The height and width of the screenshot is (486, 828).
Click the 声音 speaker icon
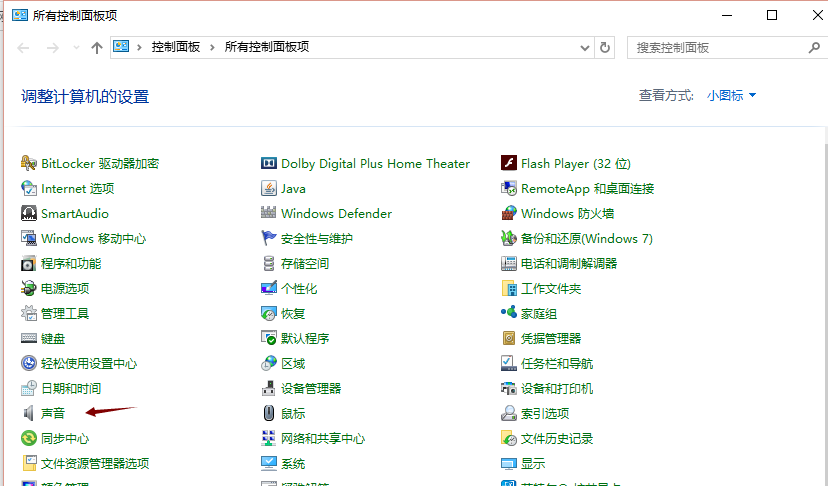pos(29,413)
